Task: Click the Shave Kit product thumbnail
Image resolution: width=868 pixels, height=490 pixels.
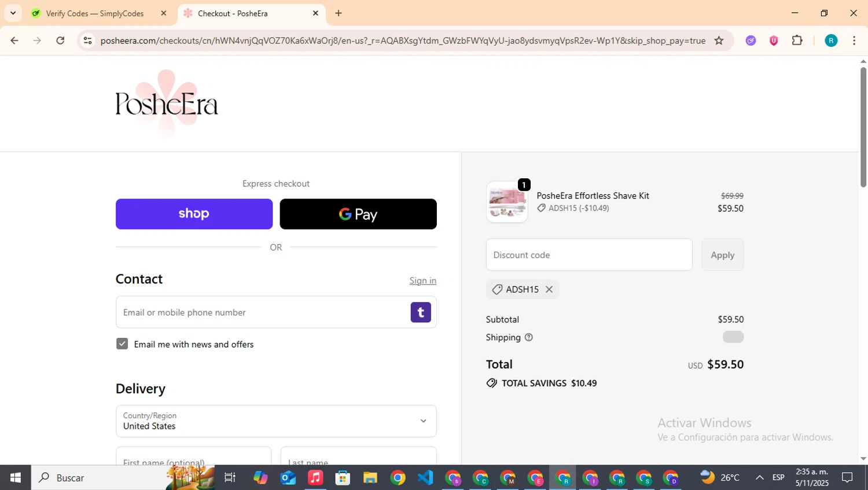Action: 507,202
